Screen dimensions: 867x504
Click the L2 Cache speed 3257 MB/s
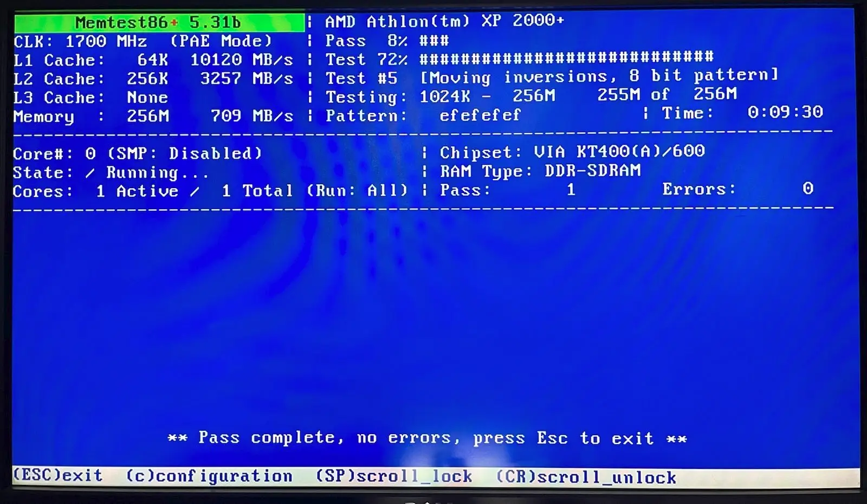click(x=247, y=79)
